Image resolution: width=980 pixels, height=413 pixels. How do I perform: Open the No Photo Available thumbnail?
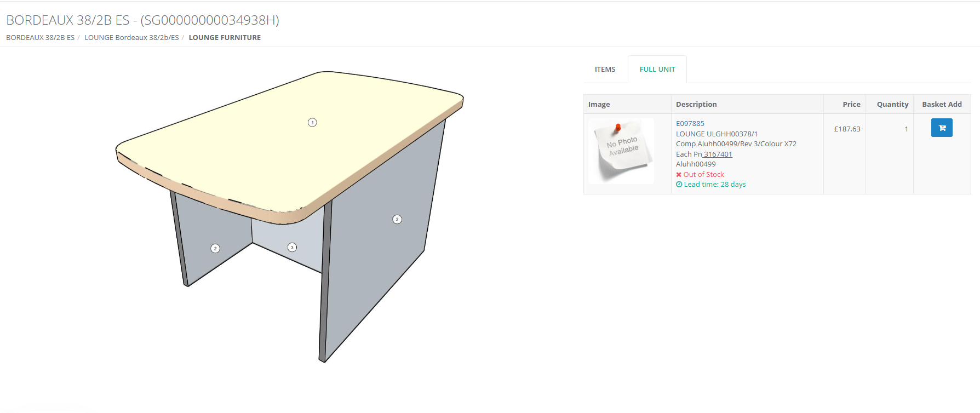pyautogui.click(x=621, y=151)
